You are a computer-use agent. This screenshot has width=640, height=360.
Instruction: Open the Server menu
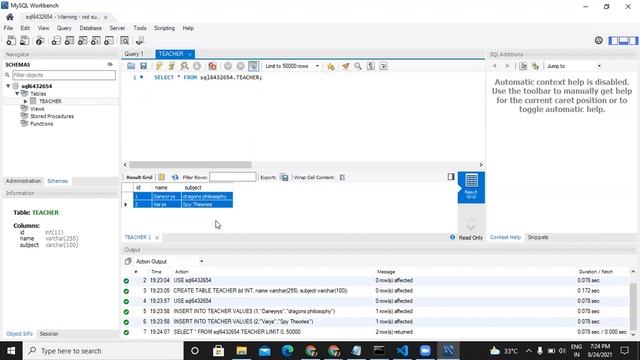pyautogui.click(x=117, y=28)
